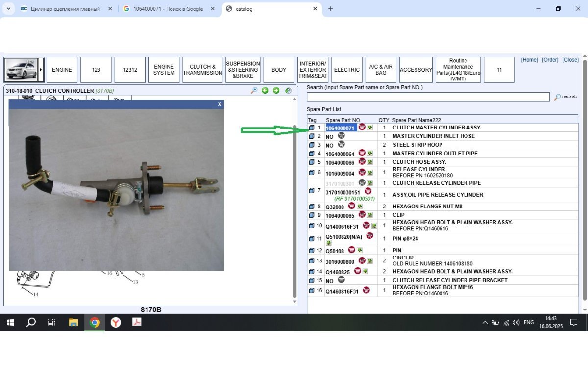This screenshot has height=388, width=588.
Task: Add part 1064000071 to cart
Action: coord(362,127)
